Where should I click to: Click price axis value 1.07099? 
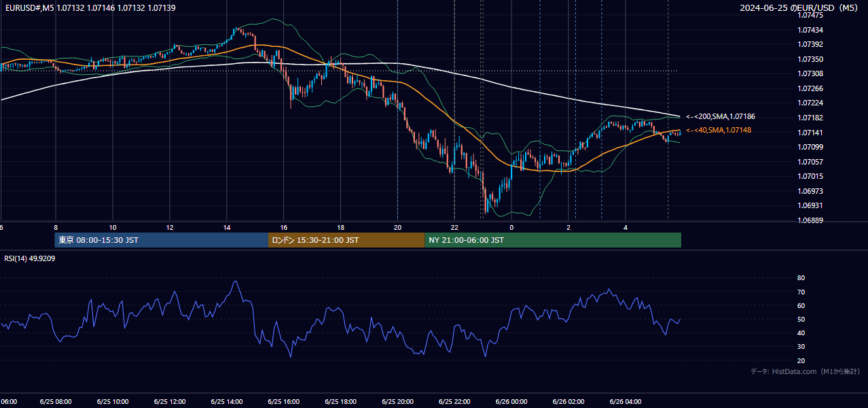811,147
